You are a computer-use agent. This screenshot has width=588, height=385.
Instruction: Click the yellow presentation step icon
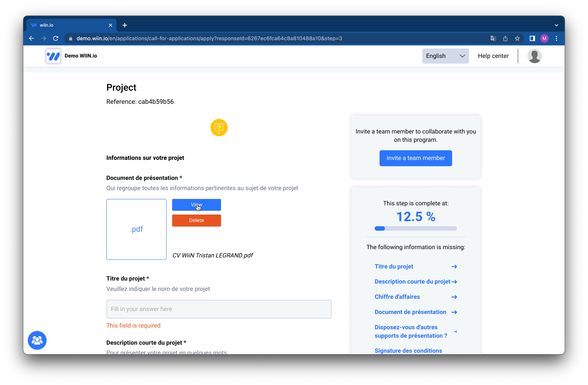pyautogui.click(x=219, y=128)
